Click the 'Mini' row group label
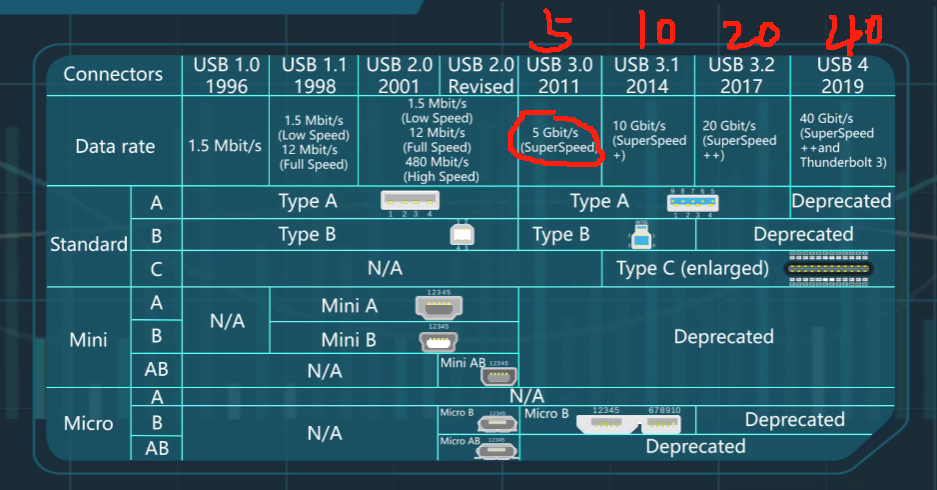This screenshot has height=490, width=937. coord(88,340)
